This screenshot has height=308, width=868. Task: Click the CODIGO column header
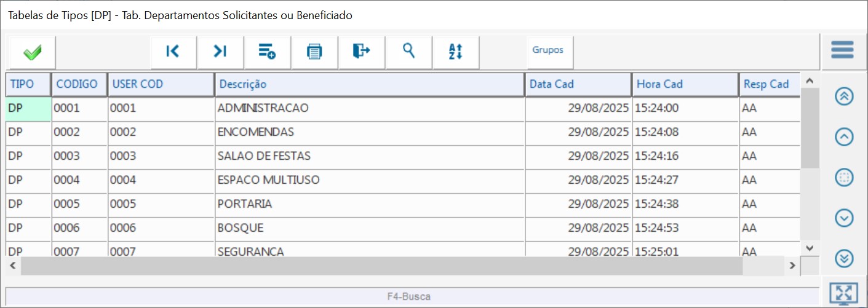point(78,84)
